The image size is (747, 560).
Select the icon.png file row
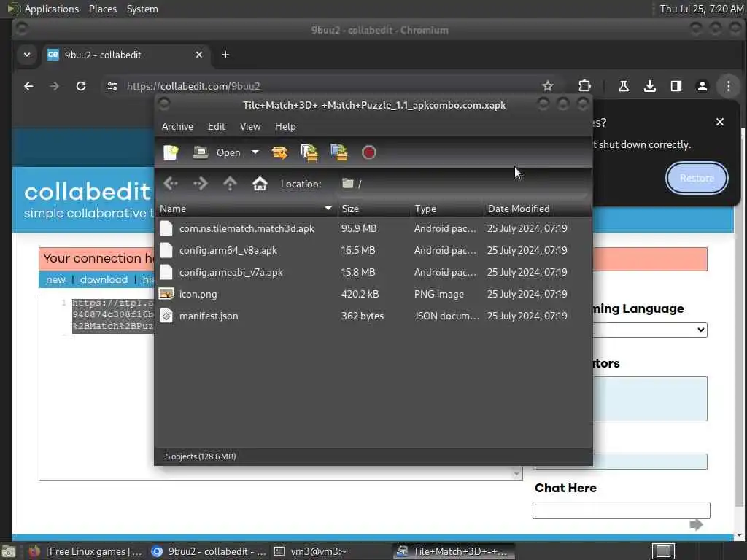click(373, 295)
